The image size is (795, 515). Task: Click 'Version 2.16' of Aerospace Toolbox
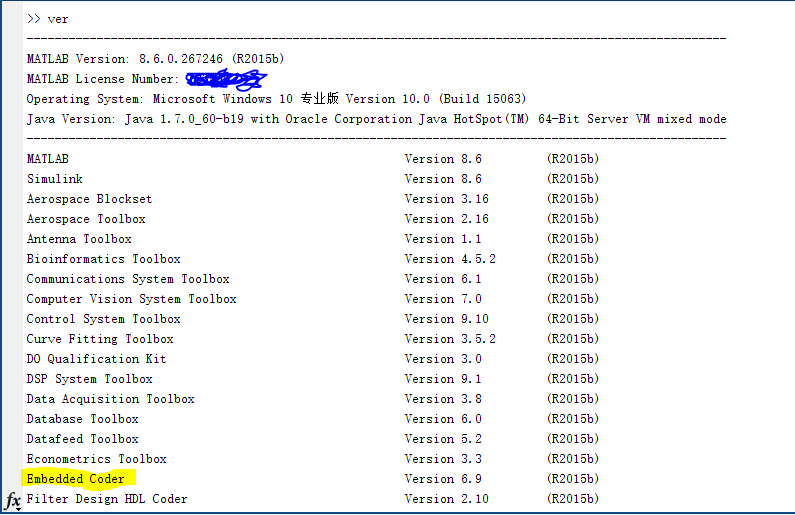pyautogui.click(x=447, y=219)
